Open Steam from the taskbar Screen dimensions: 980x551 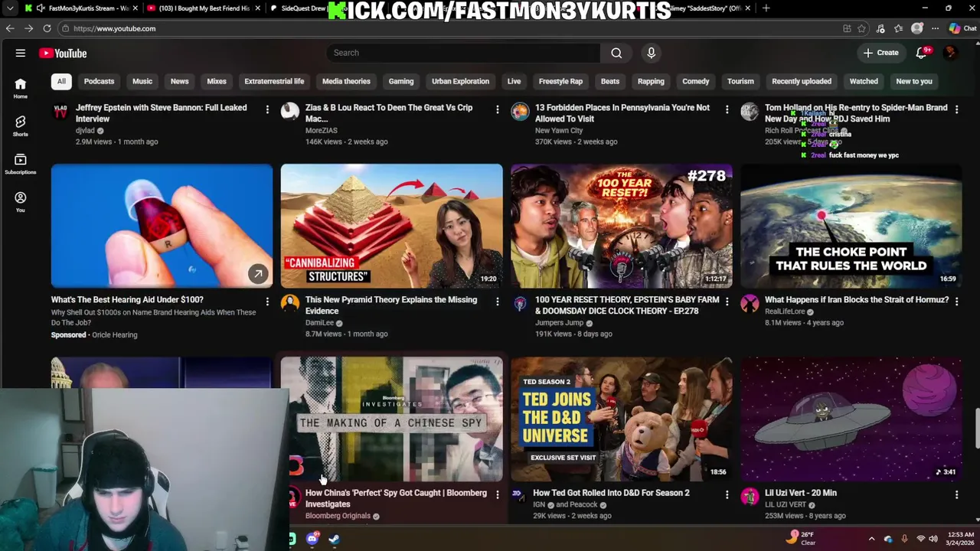click(x=334, y=539)
